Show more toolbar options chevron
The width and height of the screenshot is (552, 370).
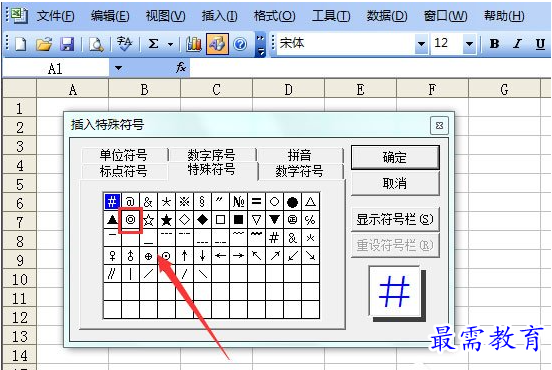[260, 45]
